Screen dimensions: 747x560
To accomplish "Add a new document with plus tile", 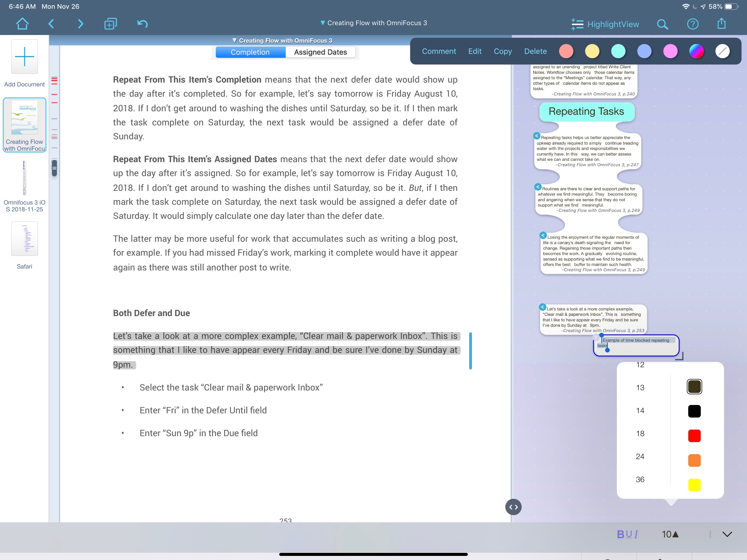I will pos(24,56).
